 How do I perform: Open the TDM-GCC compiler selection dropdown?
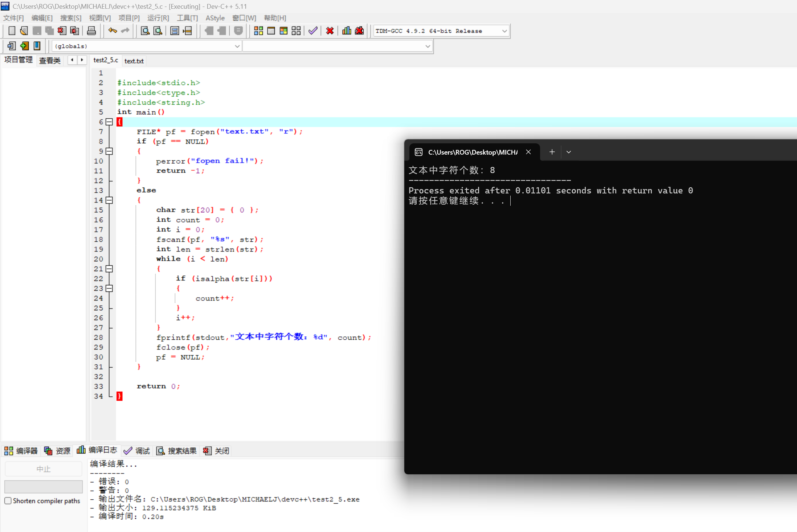click(504, 31)
